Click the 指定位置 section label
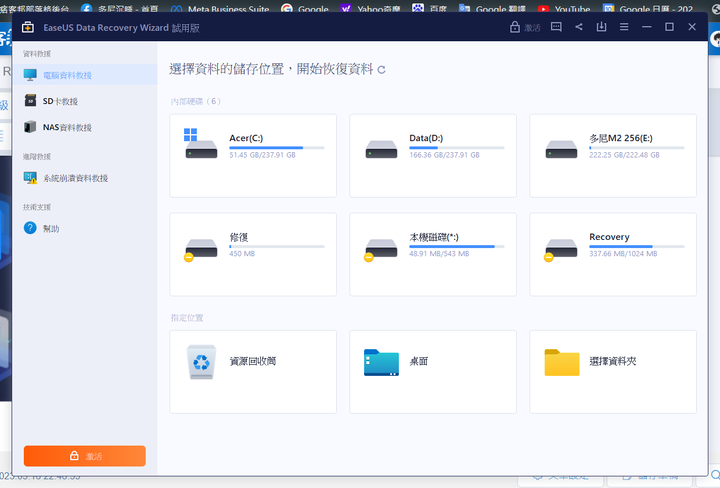Viewport: 720px width, 488px height. point(187,318)
